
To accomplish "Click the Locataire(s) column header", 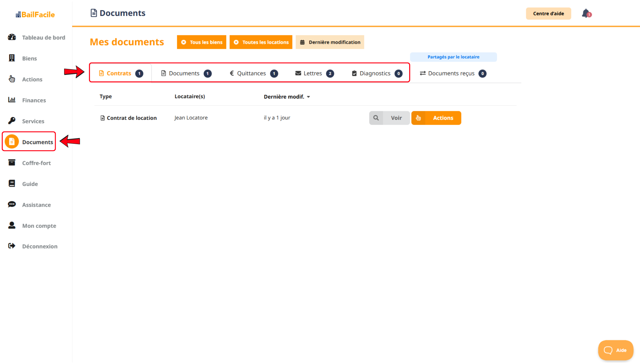I will tap(190, 96).
